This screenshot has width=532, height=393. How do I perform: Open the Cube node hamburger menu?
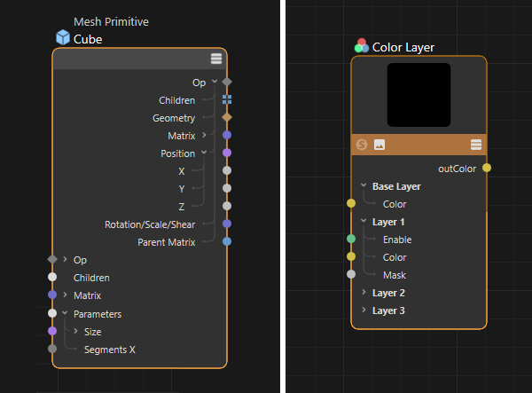click(216, 59)
